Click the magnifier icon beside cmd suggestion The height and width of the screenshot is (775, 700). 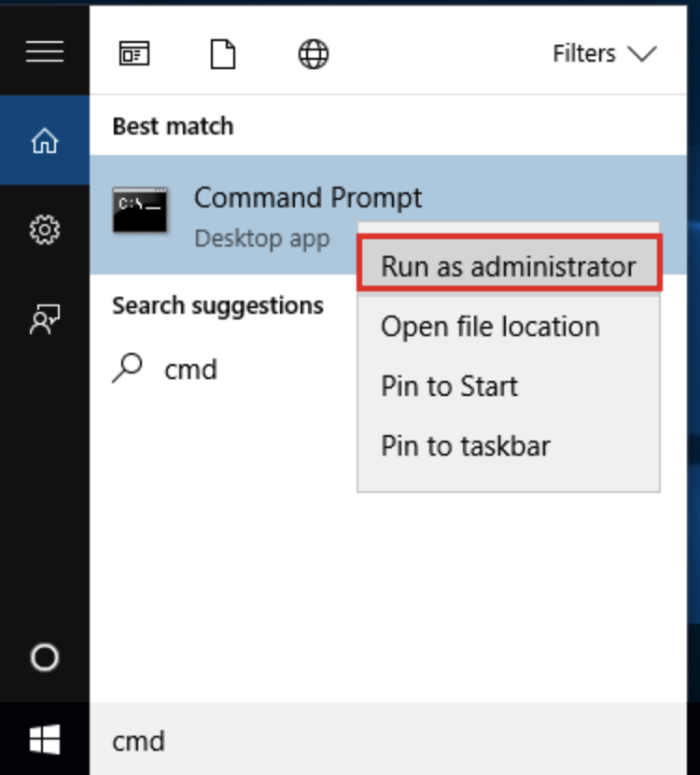click(x=127, y=369)
